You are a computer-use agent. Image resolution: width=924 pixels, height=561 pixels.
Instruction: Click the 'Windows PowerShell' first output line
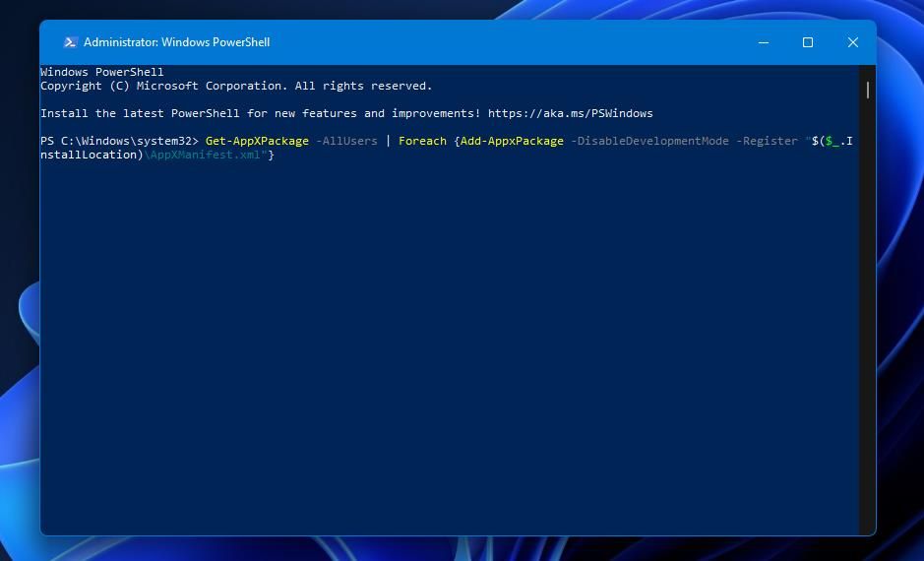point(102,72)
